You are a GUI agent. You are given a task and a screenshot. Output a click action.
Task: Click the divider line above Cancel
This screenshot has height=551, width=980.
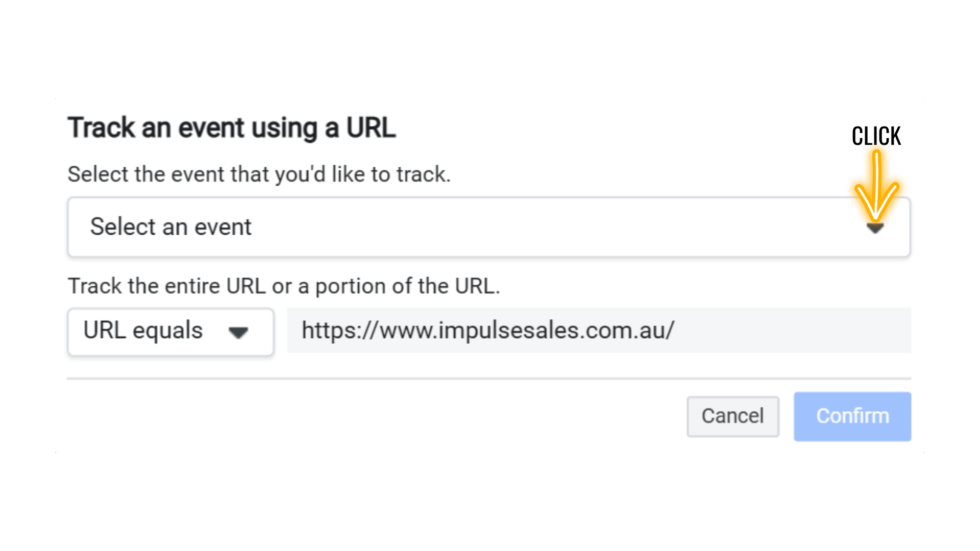pyautogui.click(x=489, y=379)
